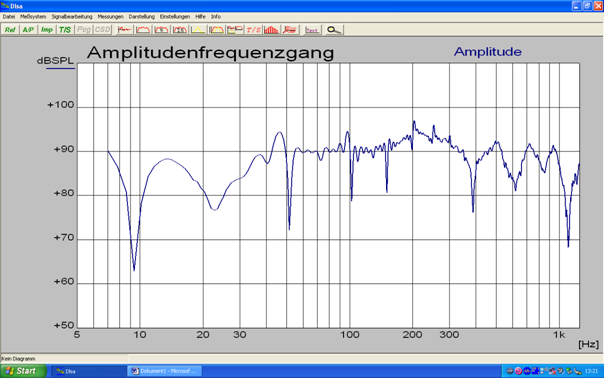Open the Darstellung menu

tap(142, 17)
